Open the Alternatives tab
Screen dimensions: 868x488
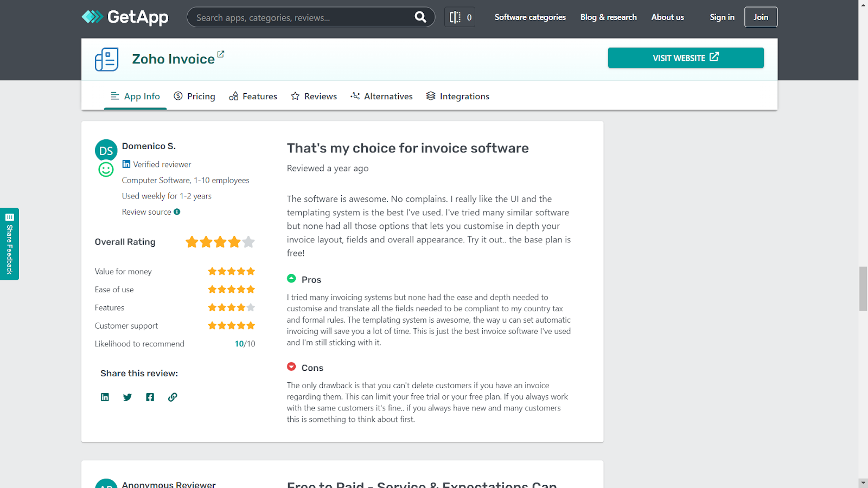point(381,97)
